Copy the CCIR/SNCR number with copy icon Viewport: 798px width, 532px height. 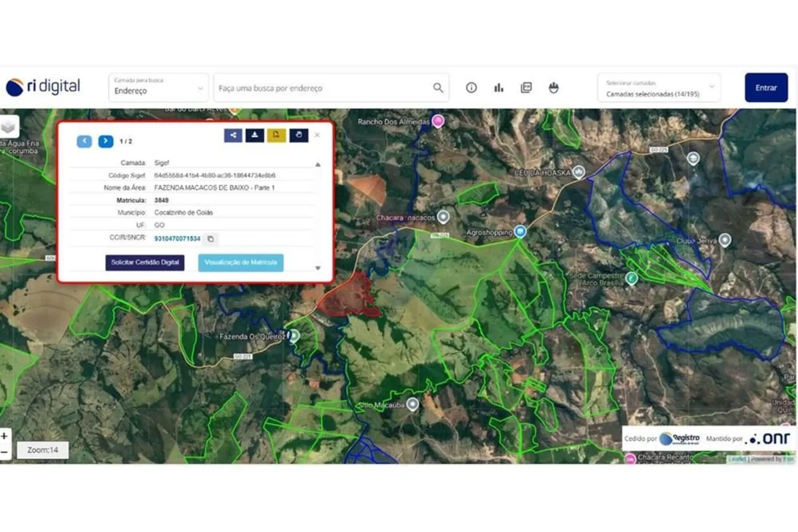[x=210, y=239]
